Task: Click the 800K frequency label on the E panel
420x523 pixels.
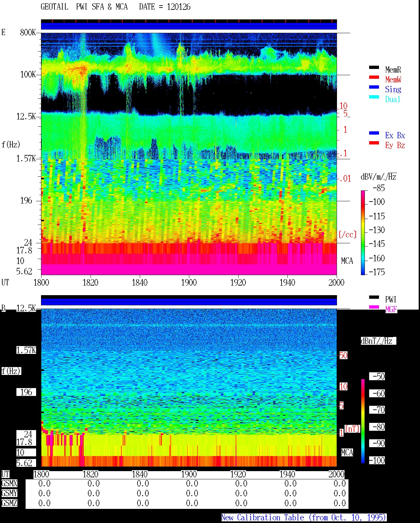Action: point(28,33)
